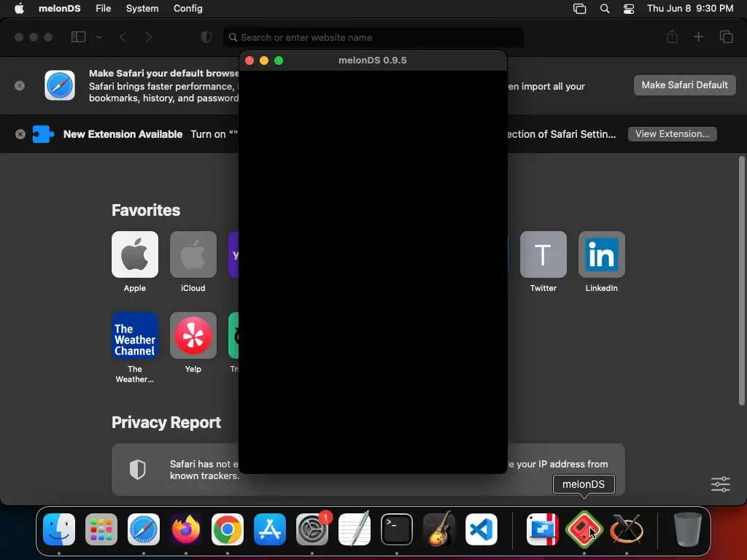Click the date and time in menu bar
Viewport: 747px width, 560px height.
tap(690, 9)
